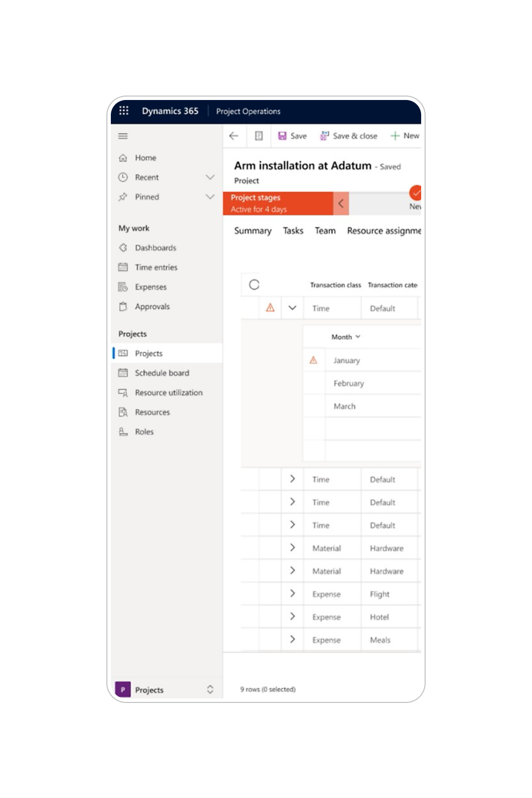Image resolution: width=532 pixels, height=798 pixels.
Task: Click the Resource utilization icon
Action: point(123,393)
